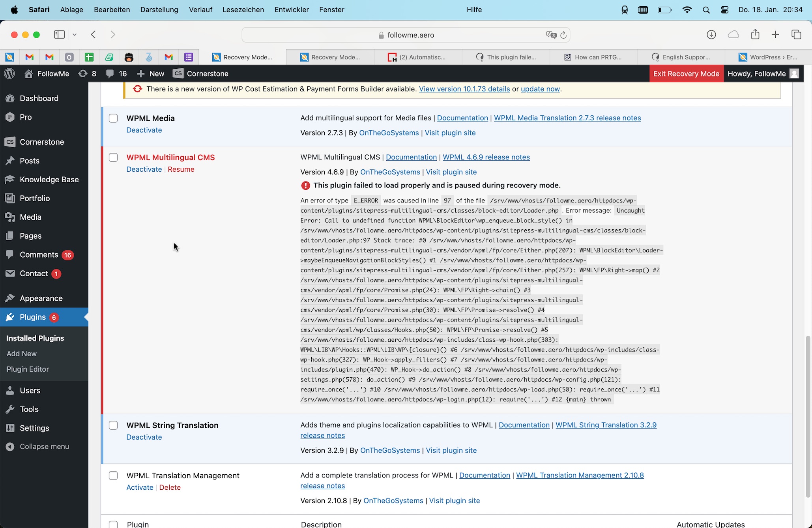The height and width of the screenshot is (528, 812).
Task: Toggle the Safari sidebar button
Action: pos(59,35)
